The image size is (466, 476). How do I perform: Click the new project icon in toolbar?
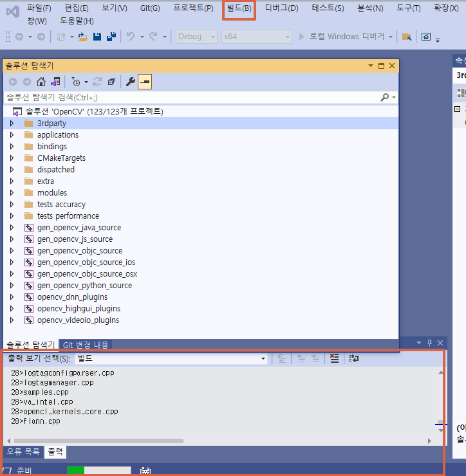(61, 37)
